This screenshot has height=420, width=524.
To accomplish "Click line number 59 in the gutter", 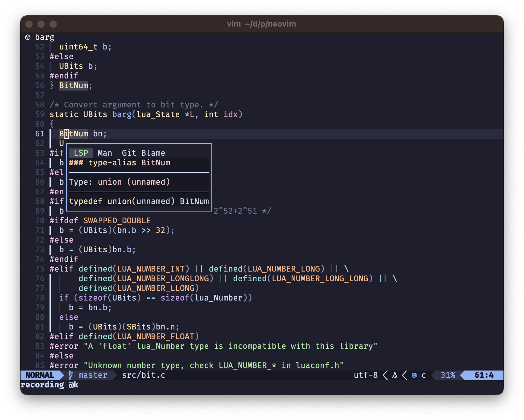I will coord(40,114).
